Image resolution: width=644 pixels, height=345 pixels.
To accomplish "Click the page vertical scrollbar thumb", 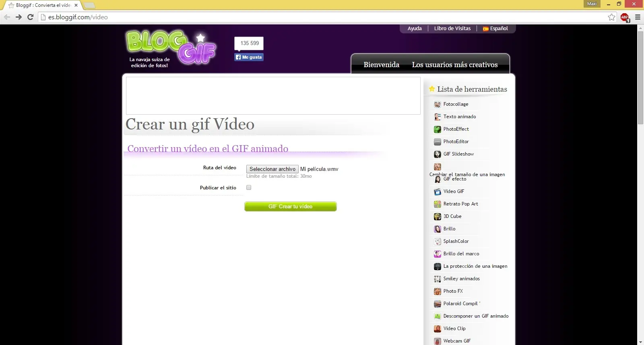I will pyautogui.click(x=640, y=78).
